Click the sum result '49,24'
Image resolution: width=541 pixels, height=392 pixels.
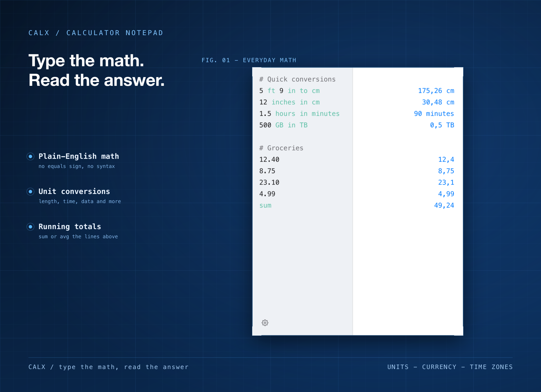[444, 205]
